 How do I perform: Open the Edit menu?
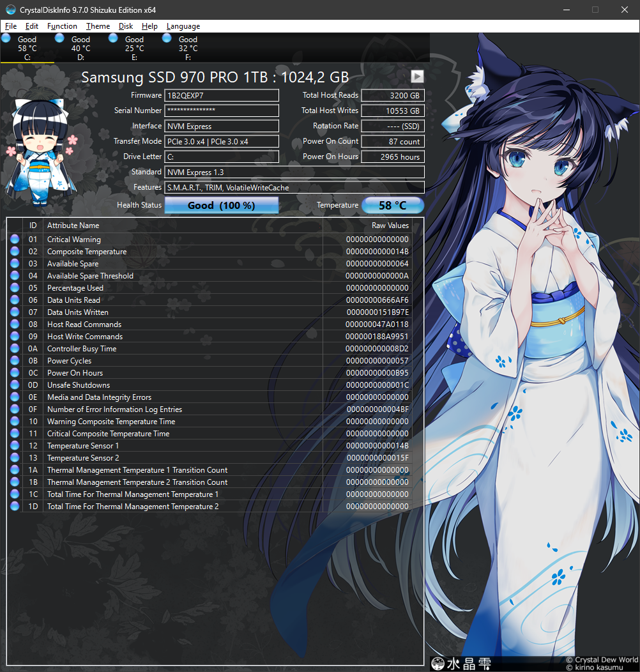click(32, 26)
